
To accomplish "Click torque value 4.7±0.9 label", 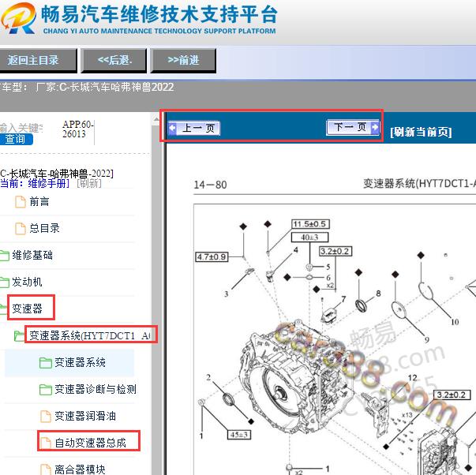I will pyautogui.click(x=212, y=257).
